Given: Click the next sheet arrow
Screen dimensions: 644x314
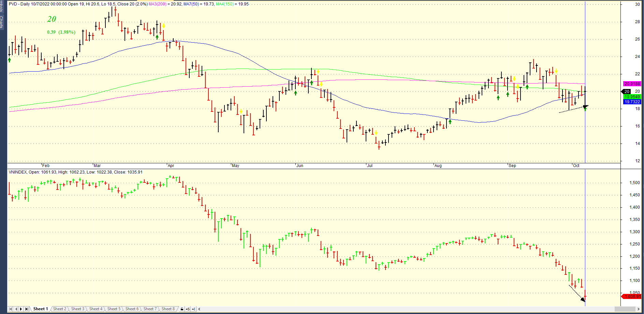Looking at the screenshot, I should (x=21, y=309).
